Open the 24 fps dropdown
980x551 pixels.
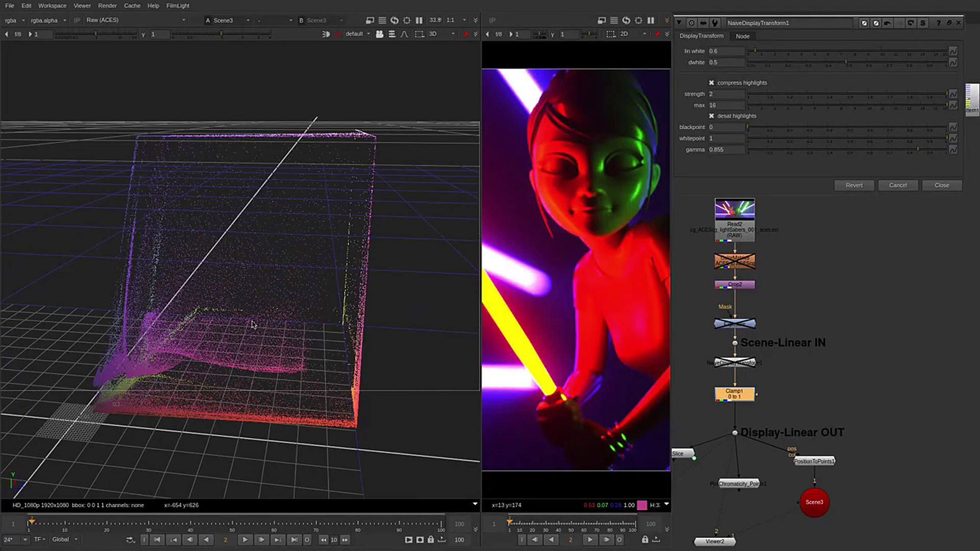point(15,539)
